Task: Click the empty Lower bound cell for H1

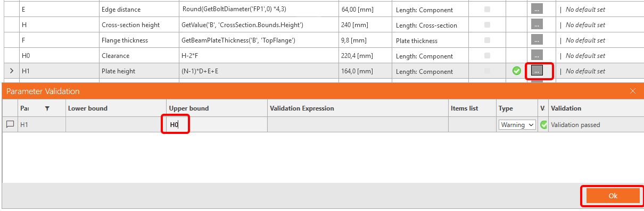Action: coord(116,125)
